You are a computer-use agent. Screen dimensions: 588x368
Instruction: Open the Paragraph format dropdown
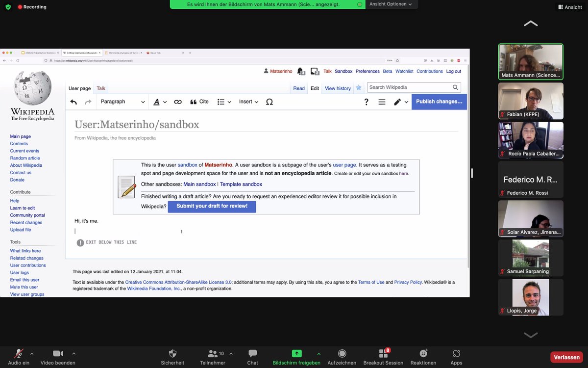(x=122, y=102)
